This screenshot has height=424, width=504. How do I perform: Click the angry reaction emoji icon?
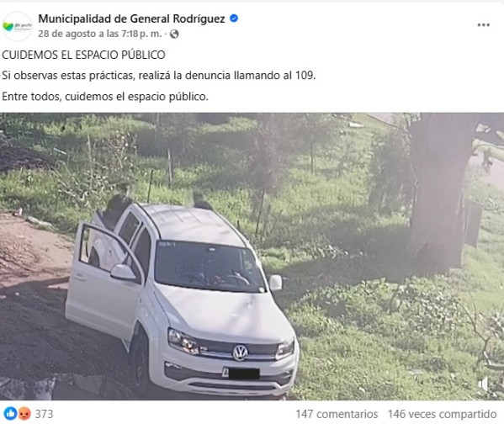(24, 413)
